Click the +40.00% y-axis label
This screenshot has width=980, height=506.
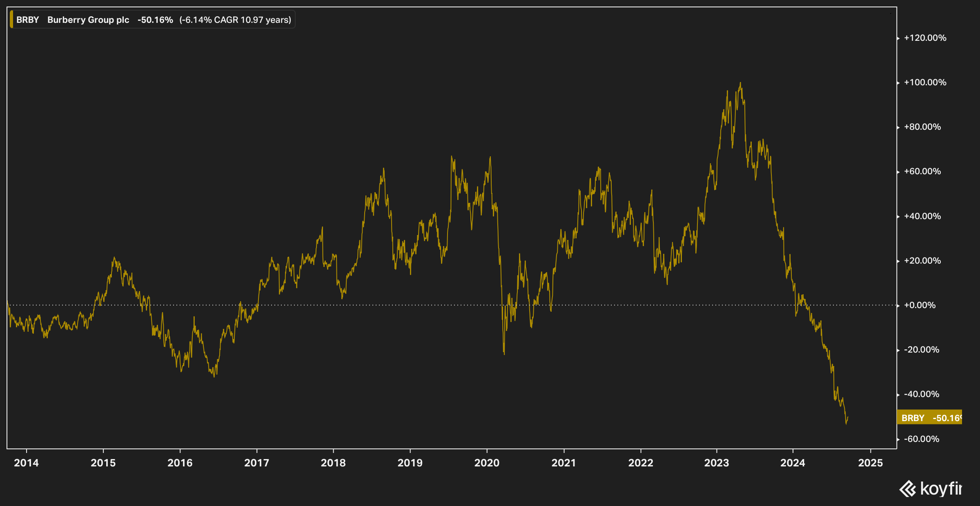922,216
